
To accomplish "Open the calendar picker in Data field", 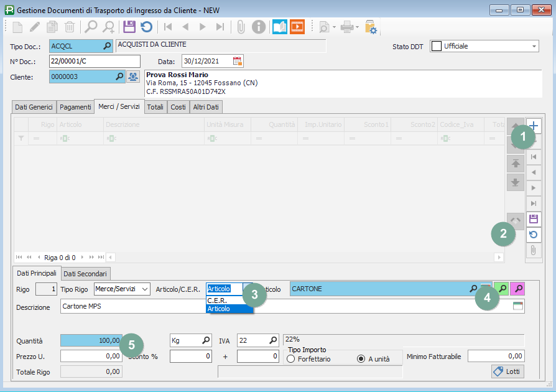I will click(238, 61).
